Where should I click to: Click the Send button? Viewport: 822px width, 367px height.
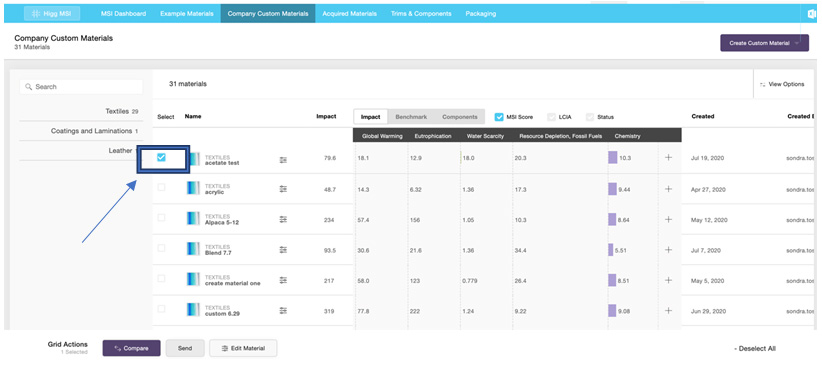[x=185, y=348]
